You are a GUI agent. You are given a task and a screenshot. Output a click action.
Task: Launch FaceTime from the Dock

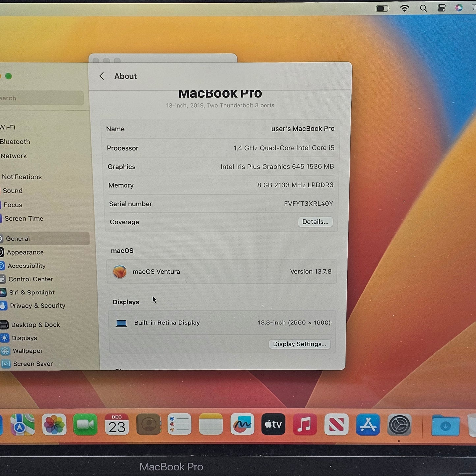pyautogui.click(x=85, y=425)
